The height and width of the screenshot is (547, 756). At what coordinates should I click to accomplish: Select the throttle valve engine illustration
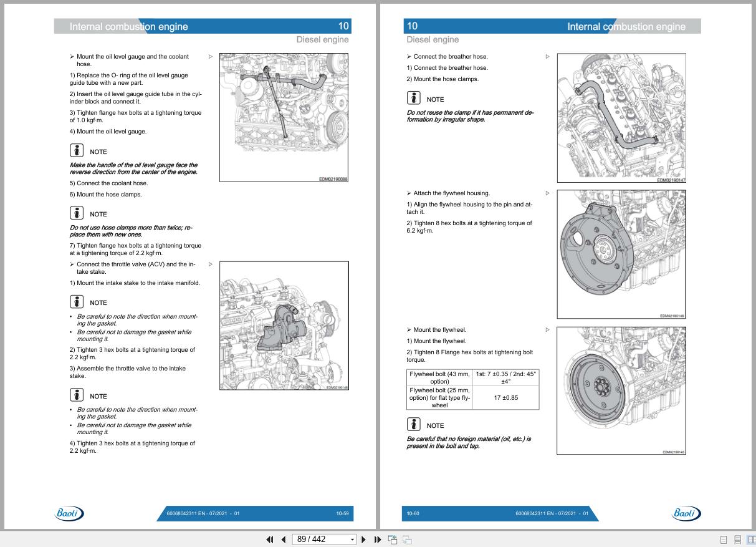coord(284,326)
